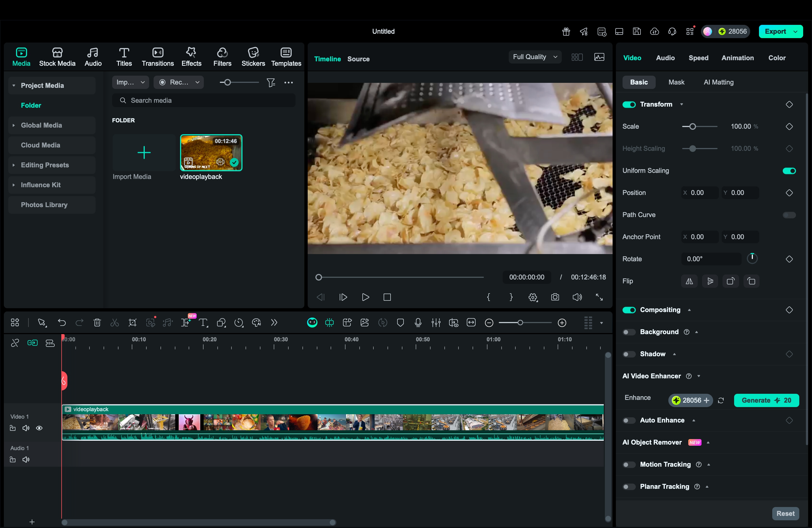Image resolution: width=812 pixels, height=528 pixels.
Task: Select the Stickers panel
Action: pos(253,56)
